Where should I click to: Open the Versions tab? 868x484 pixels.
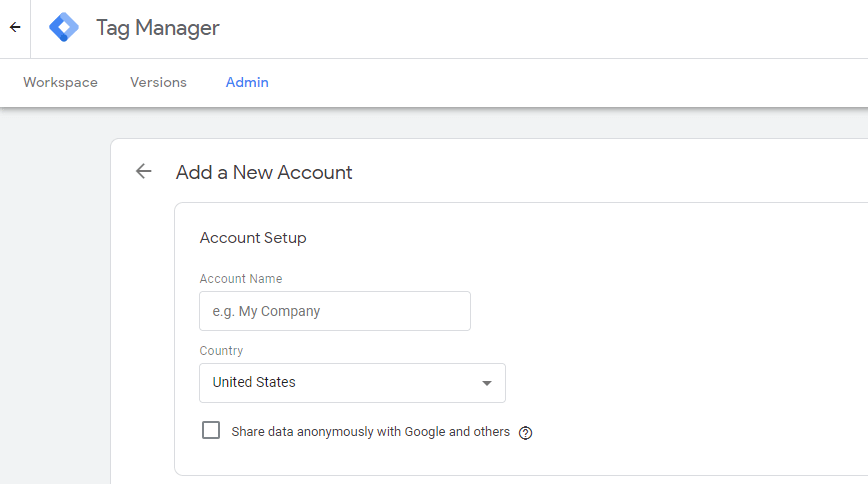(x=158, y=83)
